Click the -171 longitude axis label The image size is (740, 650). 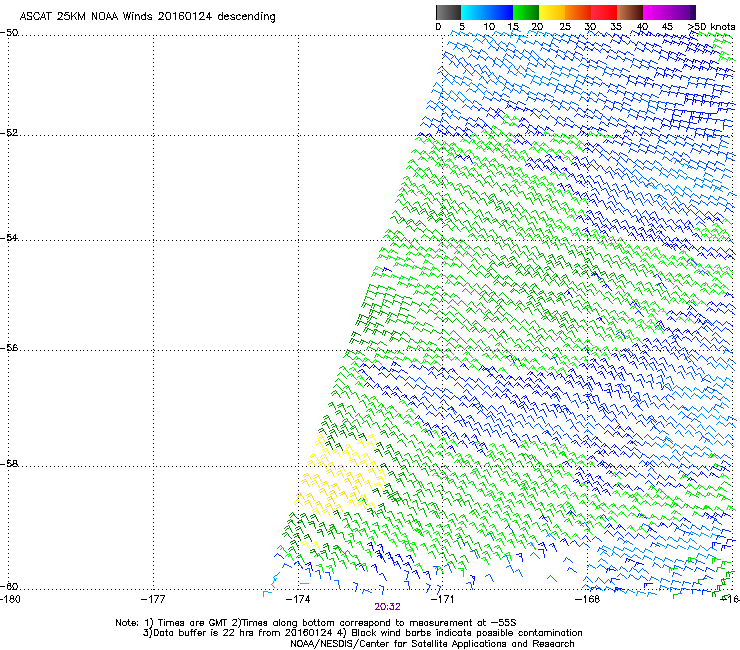[443, 599]
